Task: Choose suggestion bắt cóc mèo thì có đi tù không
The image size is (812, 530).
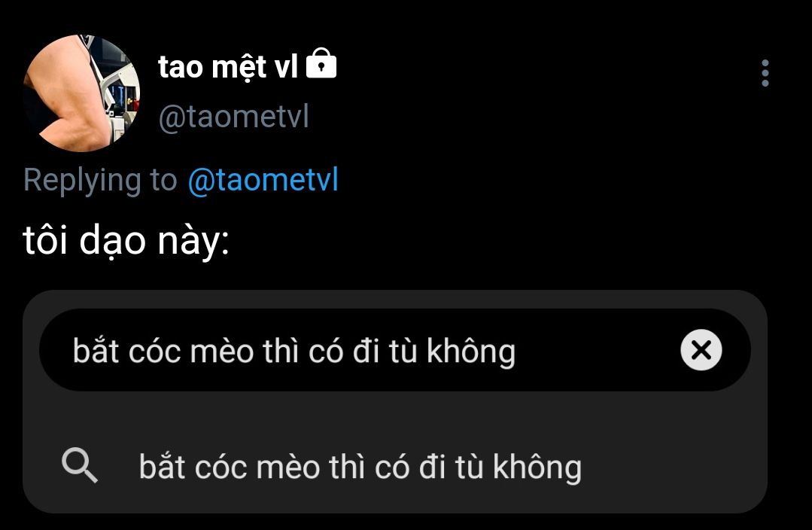Action: tap(395, 466)
